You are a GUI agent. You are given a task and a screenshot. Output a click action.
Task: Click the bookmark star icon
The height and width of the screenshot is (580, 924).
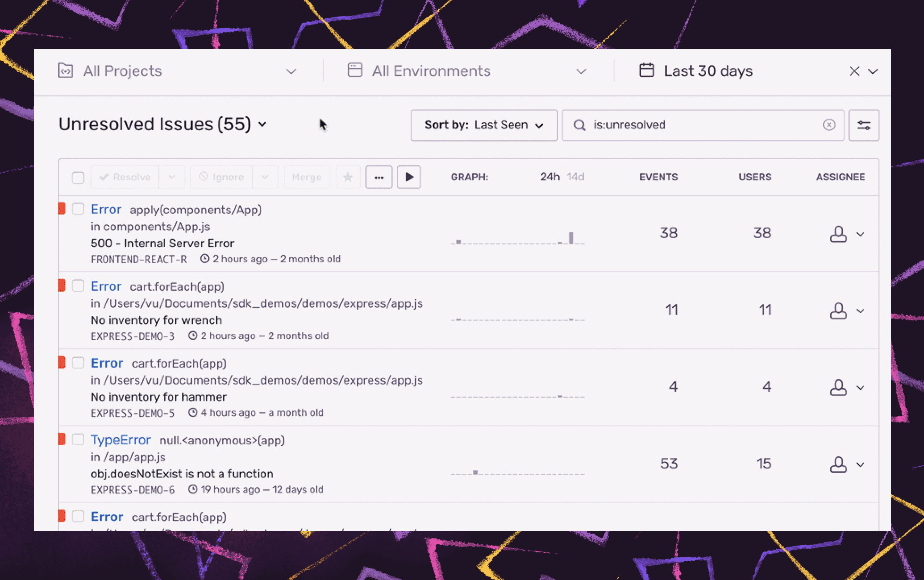click(348, 177)
